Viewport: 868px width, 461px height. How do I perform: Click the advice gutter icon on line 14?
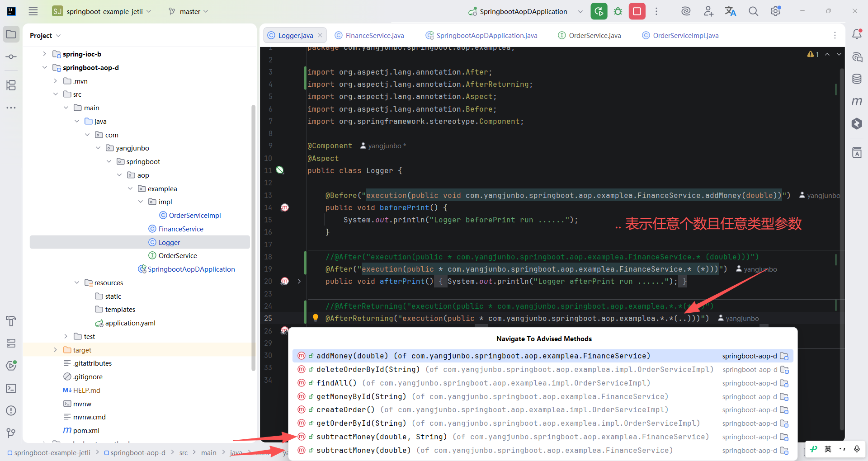point(285,207)
